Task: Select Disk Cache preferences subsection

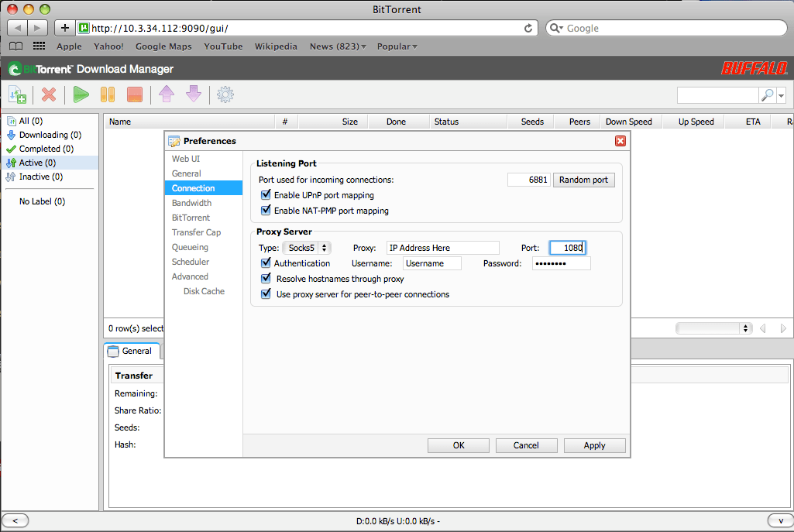Action: (204, 290)
